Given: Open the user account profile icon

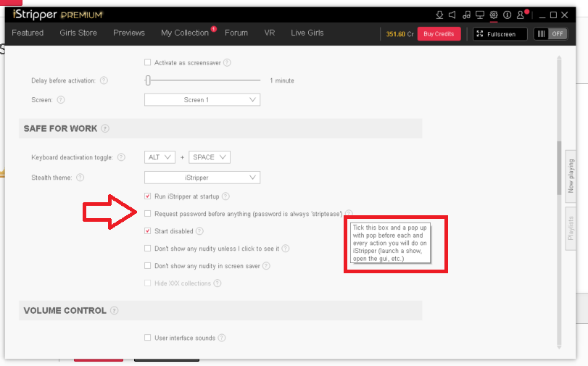Looking at the screenshot, I should (x=522, y=14).
